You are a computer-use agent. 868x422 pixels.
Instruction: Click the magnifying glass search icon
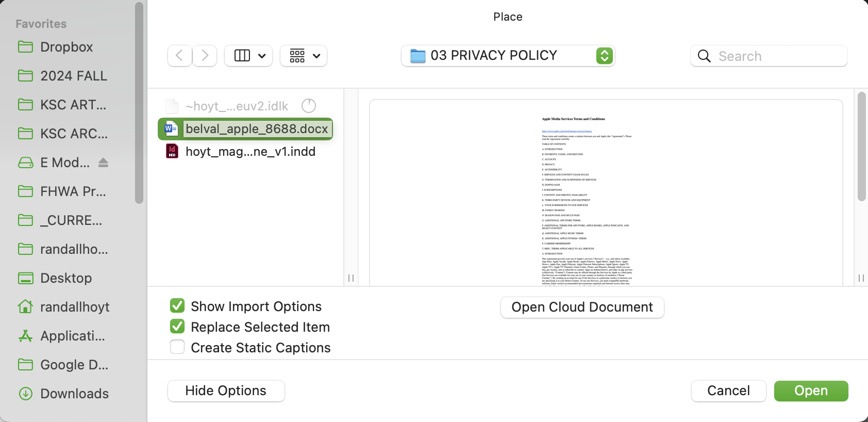(x=704, y=56)
